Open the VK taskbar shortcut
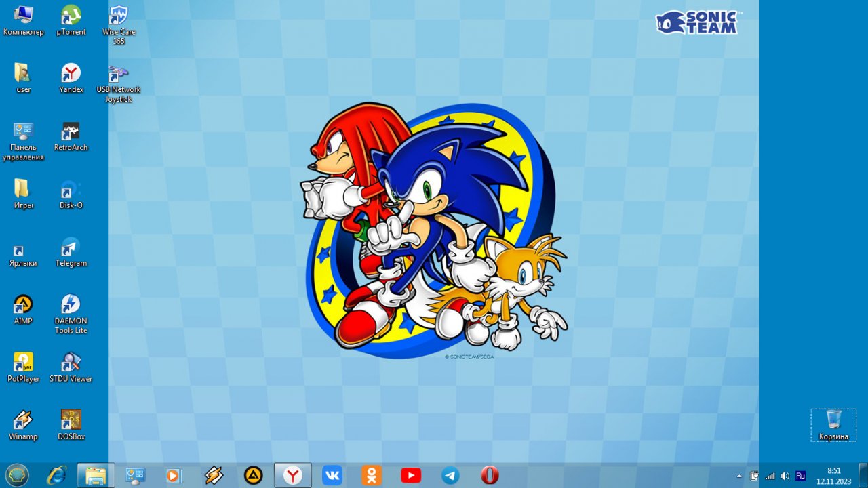The width and height of the screenshot is (868, 488). (x=332, y=476)
